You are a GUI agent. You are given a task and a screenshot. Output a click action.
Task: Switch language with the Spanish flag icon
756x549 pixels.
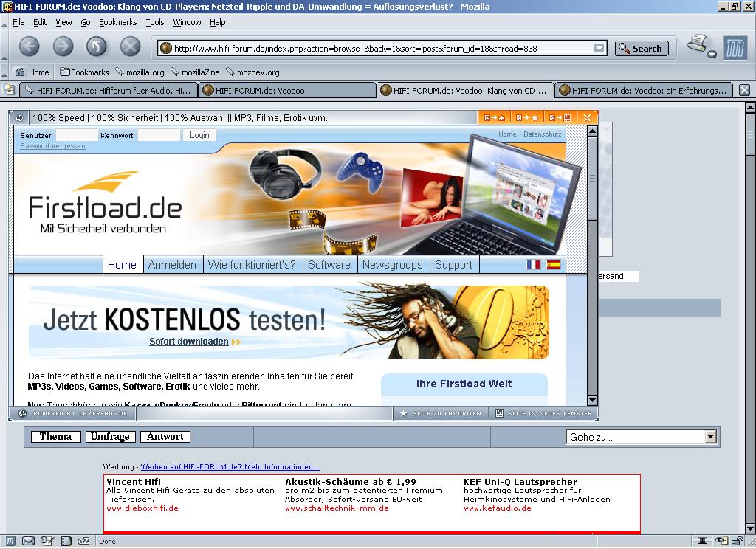(x=553, y=265)
